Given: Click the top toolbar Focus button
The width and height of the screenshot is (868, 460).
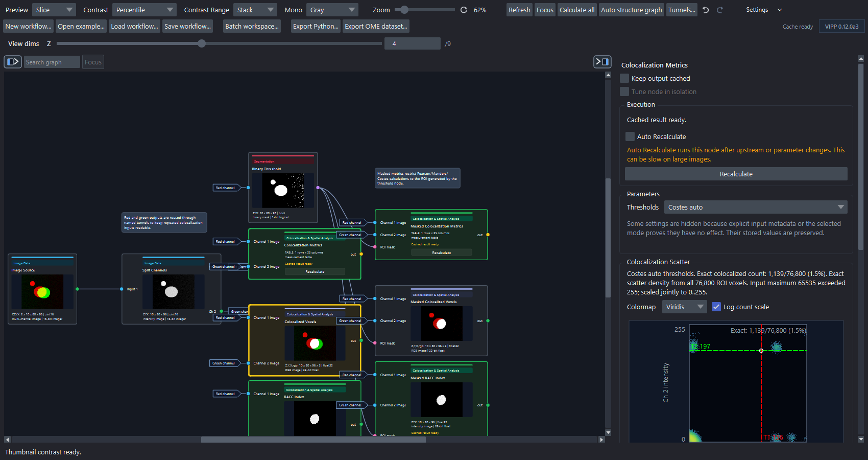Looking at the screenshot, I should 545,10.
